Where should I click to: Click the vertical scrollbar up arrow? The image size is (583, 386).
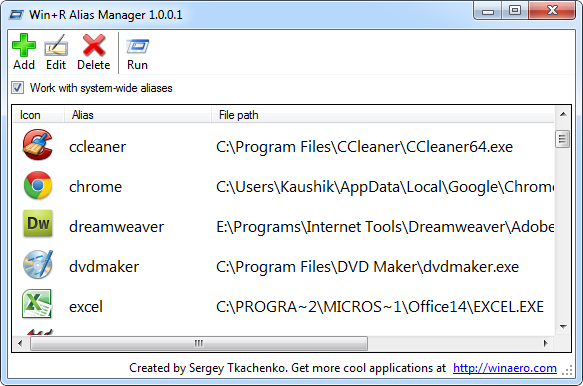point(563,114)
